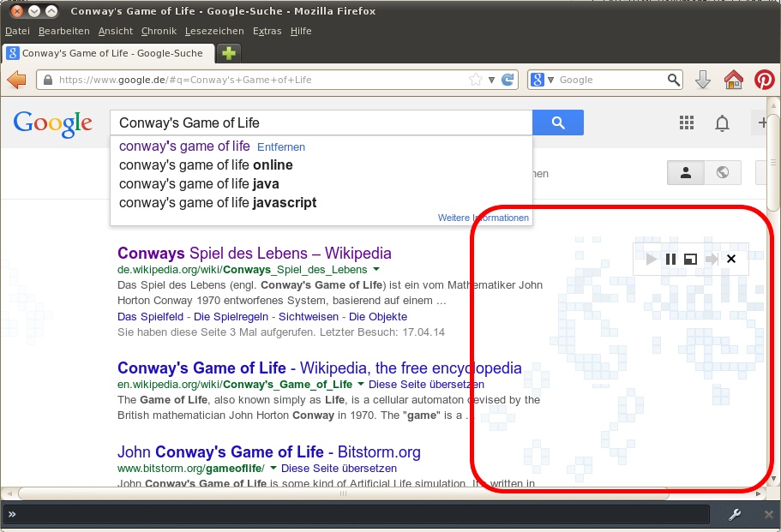Select personal results person icon toggle
Viewport: 781px width, 532px height.
(685, 173)
